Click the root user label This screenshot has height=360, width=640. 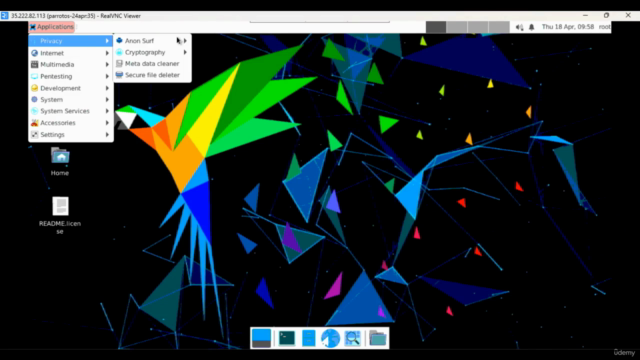pyautogui.click(x=604, y=27)
